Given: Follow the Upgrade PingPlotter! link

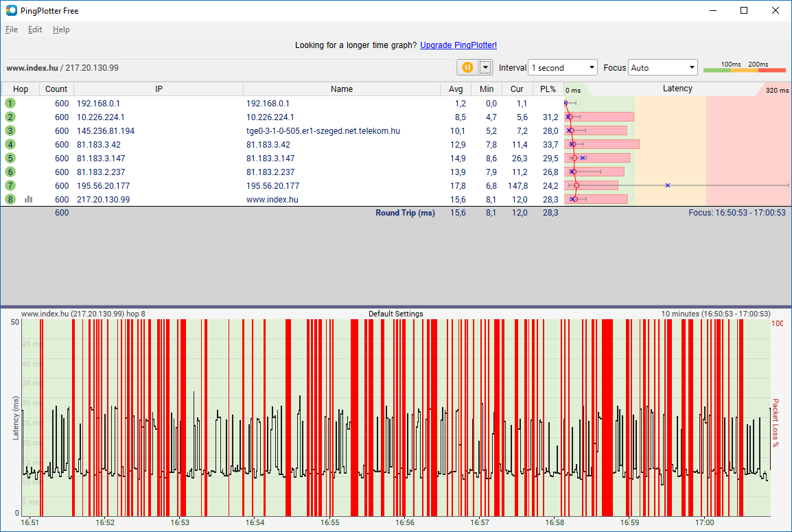Looking at the screenshot, I should point(458,45).
